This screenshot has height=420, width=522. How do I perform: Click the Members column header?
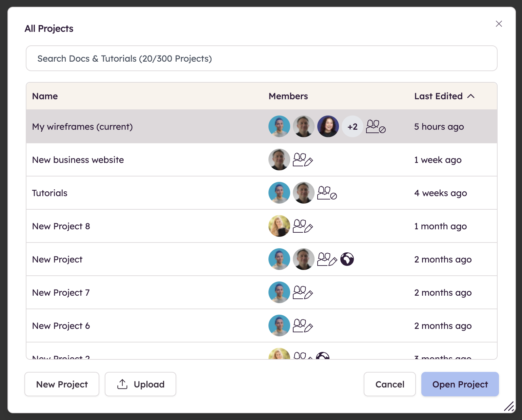click(288, 96)
